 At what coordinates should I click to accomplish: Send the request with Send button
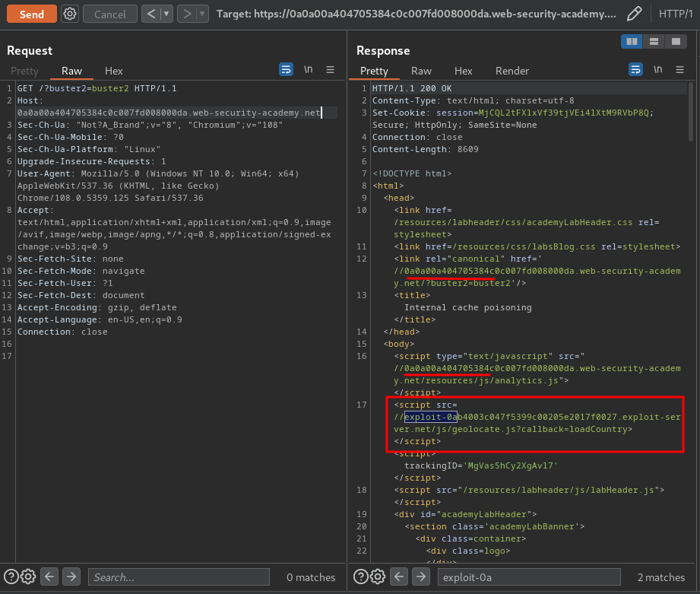coord(32,14)
